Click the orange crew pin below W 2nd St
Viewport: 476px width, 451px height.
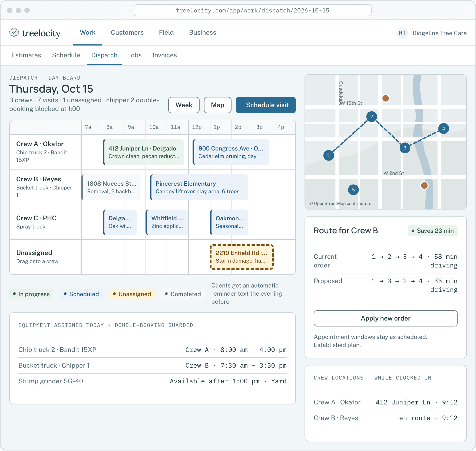(424, 185)
